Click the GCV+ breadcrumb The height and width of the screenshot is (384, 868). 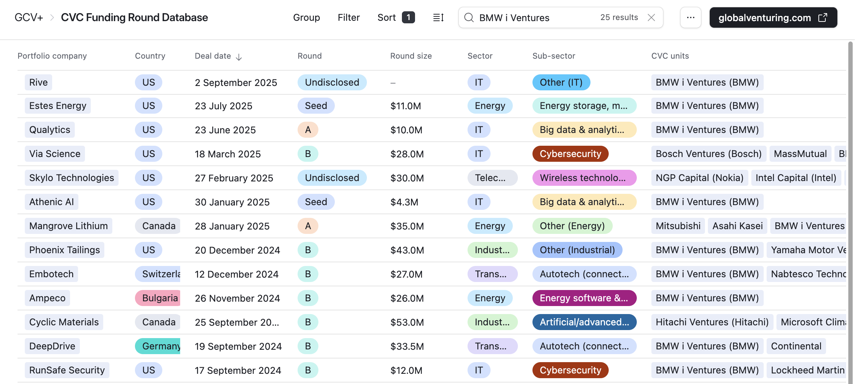(29, 17)
